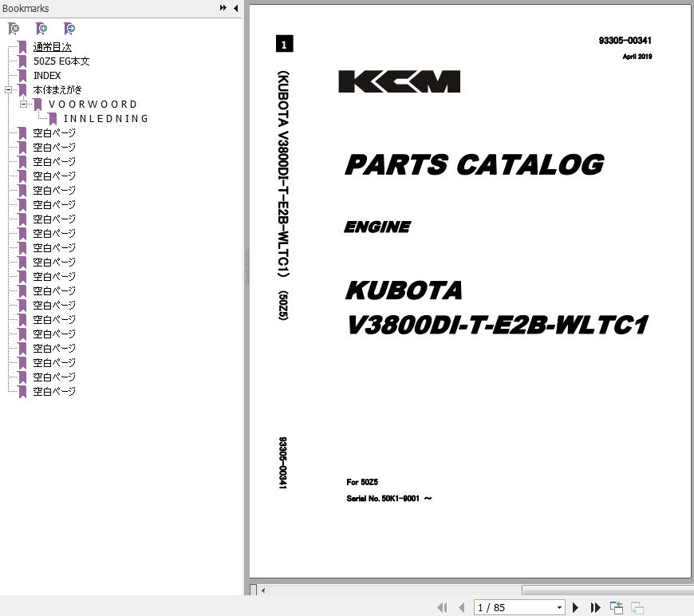The width and height of the screenshot is (694, 616).
Task: Go to the first page
Action: point(442,607)
